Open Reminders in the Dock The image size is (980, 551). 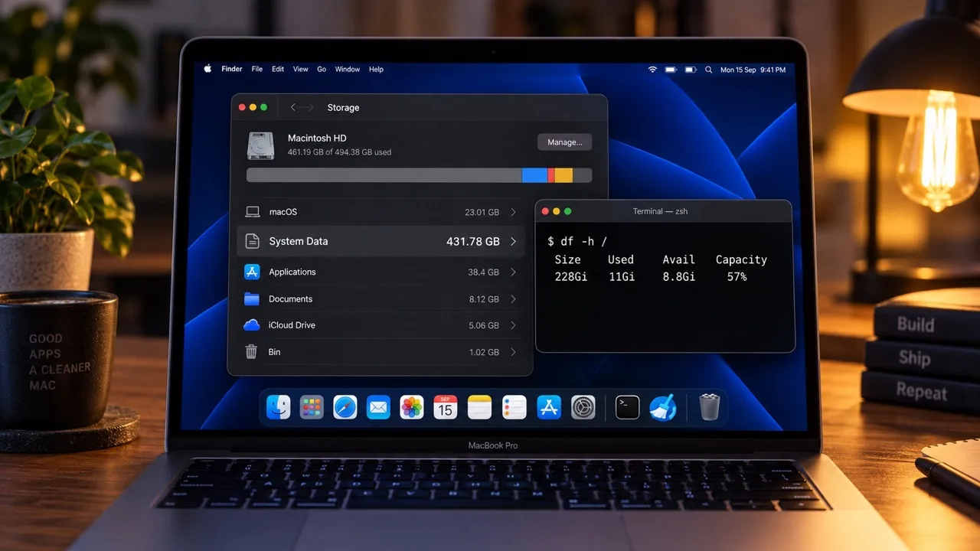(x=514, y=407)
